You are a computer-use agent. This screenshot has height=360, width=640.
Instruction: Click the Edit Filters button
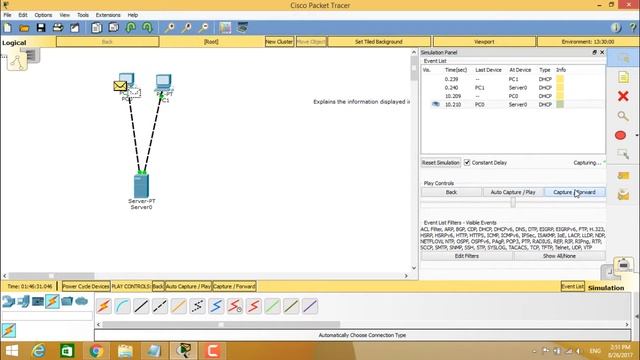pos(467,256)
